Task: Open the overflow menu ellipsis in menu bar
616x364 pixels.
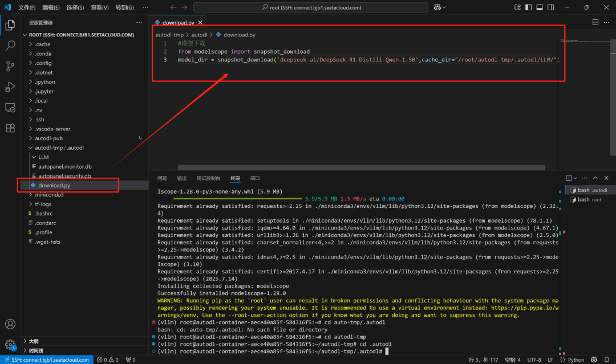Action: tap(145, 7)
